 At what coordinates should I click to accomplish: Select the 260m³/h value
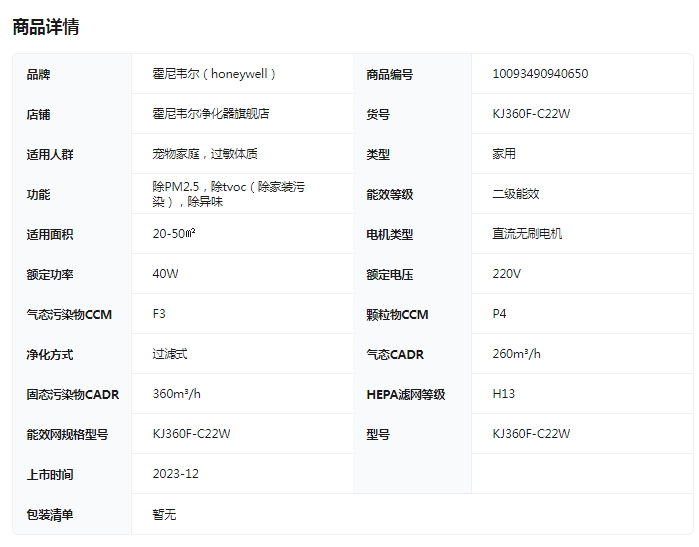517,354
